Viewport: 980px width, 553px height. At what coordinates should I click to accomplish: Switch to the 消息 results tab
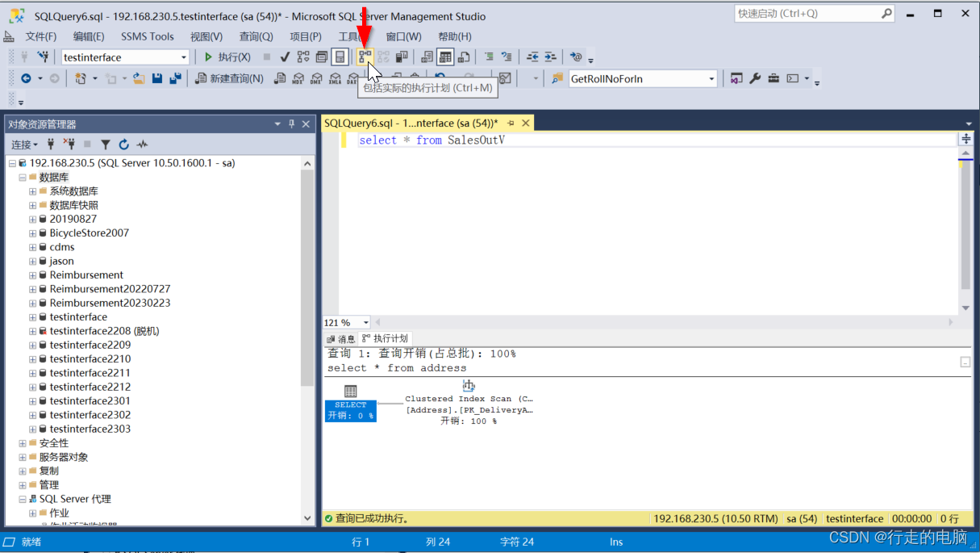click(x=340, y=339)
